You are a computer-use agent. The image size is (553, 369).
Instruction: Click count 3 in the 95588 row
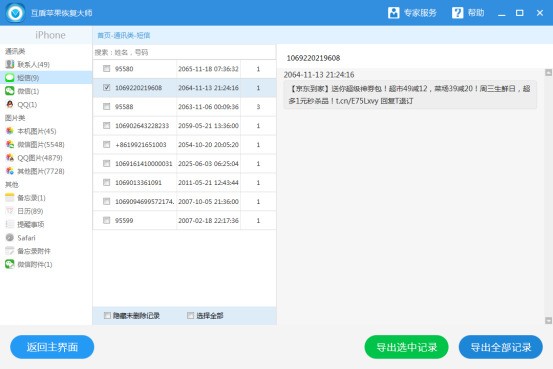pos(258,107)
